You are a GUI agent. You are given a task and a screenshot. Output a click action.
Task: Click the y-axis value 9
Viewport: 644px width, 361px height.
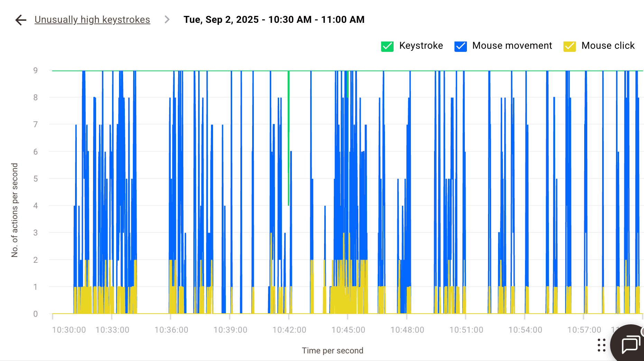pyautogui.click(x=35, y=71)
